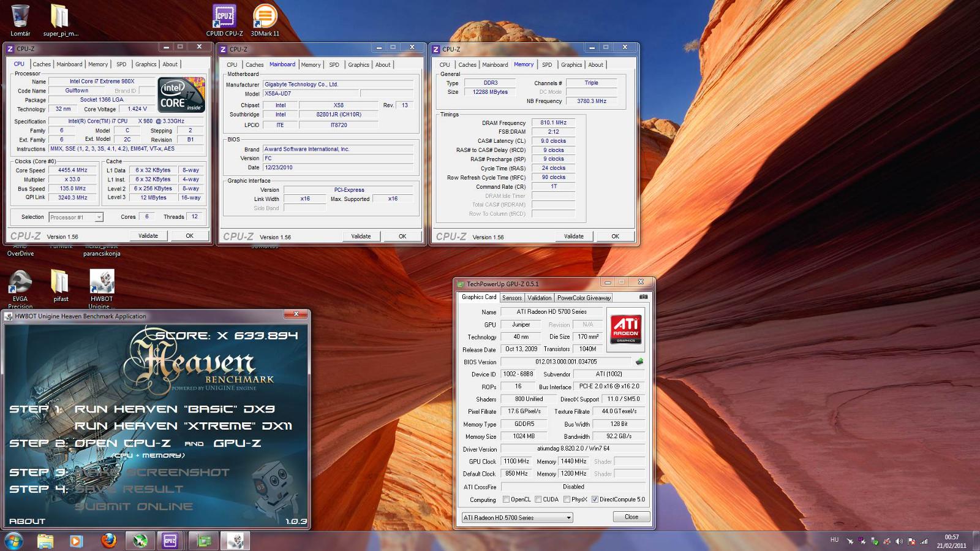
Task: Open the media player taskbar icon
Action: [76, 541]
